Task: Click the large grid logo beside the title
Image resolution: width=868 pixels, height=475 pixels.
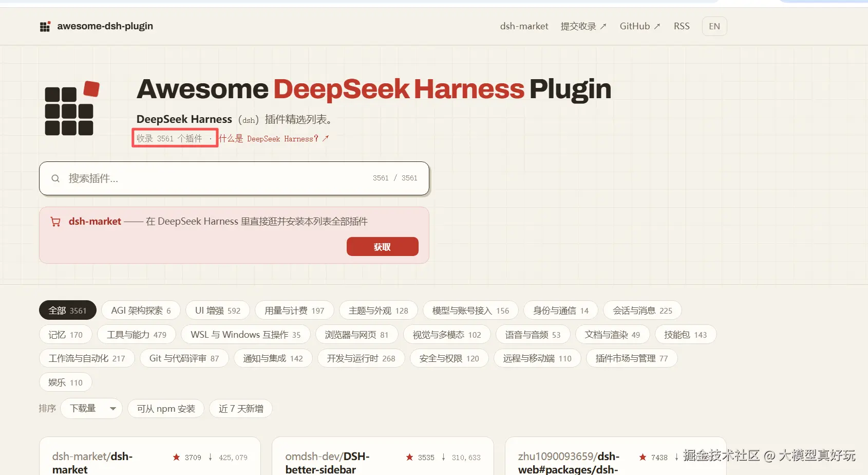Action: pyautogui.click(x=72, y=108)
